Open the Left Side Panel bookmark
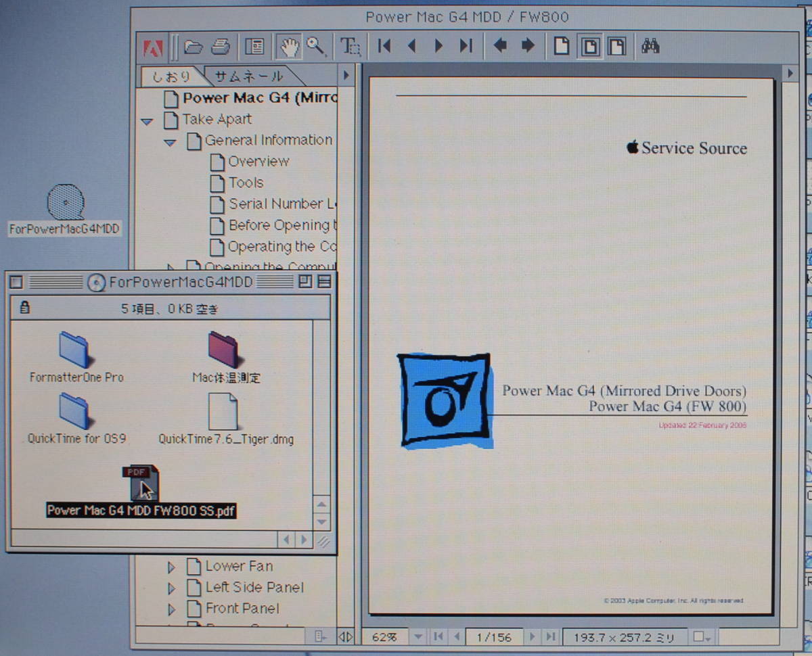 (x=254, y=587)
